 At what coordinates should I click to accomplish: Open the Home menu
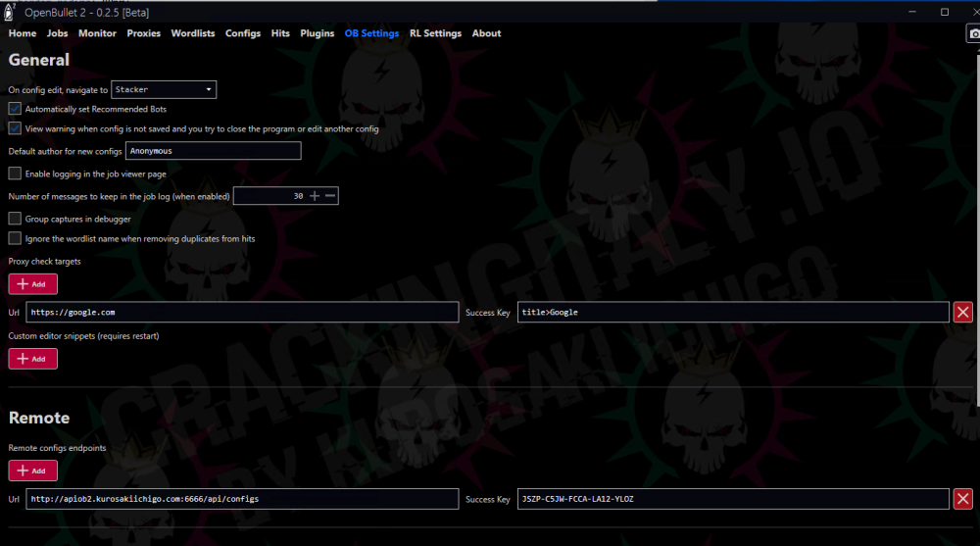(x=23, y=33)
